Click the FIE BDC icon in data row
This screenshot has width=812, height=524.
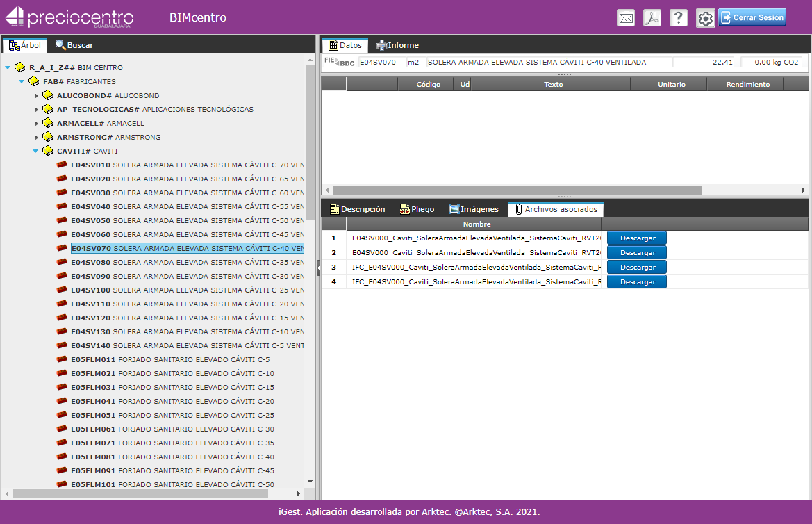tap(339, 63)
